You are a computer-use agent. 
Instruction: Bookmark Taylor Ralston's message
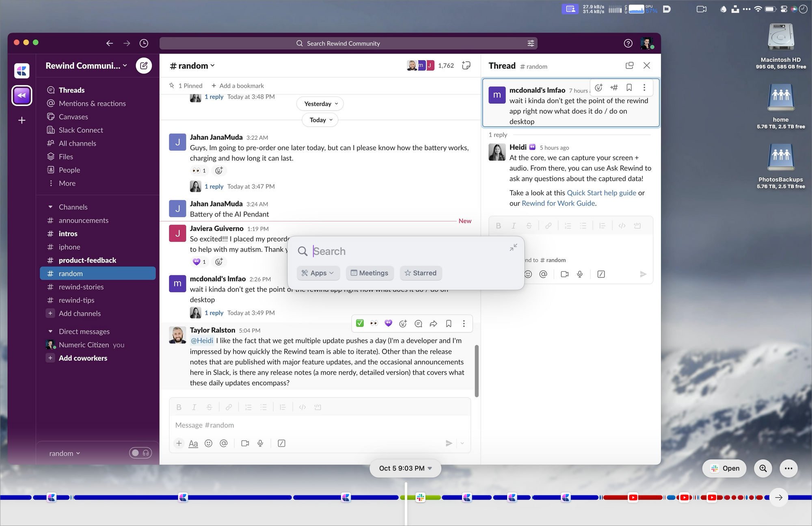(449, 323)
